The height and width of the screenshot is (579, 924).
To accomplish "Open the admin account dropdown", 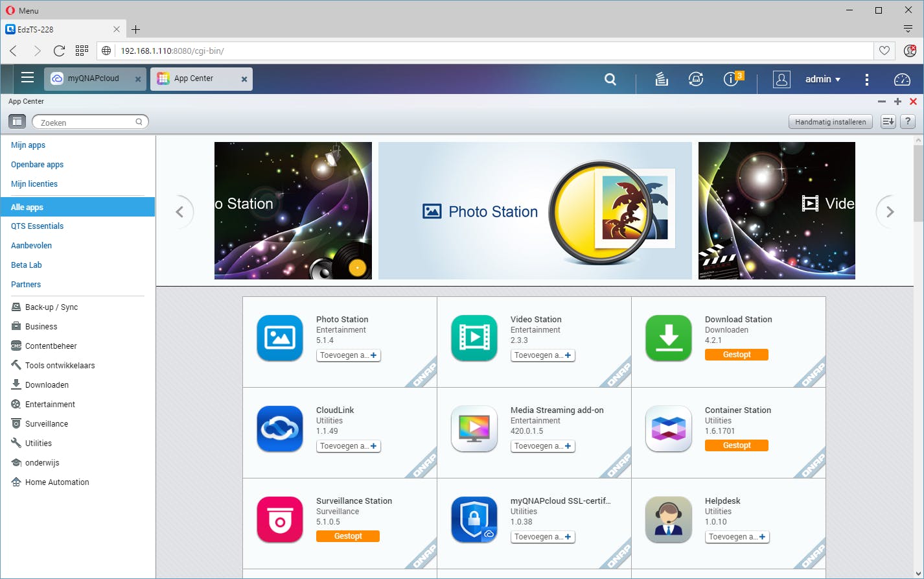I will pyautogui.click(x=823, y=79).
